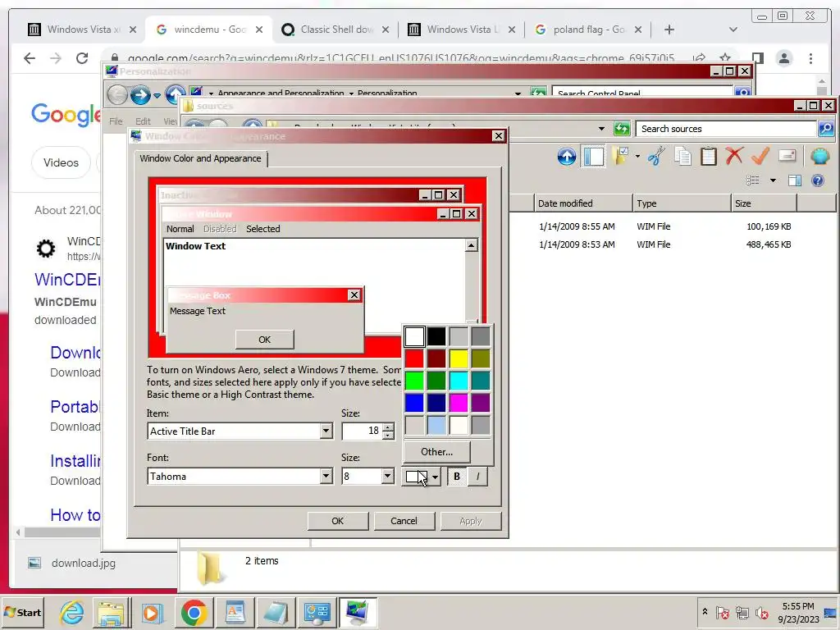Pick the magenta color swatch
Screen dimensions: 840x630
click(459, 403)
